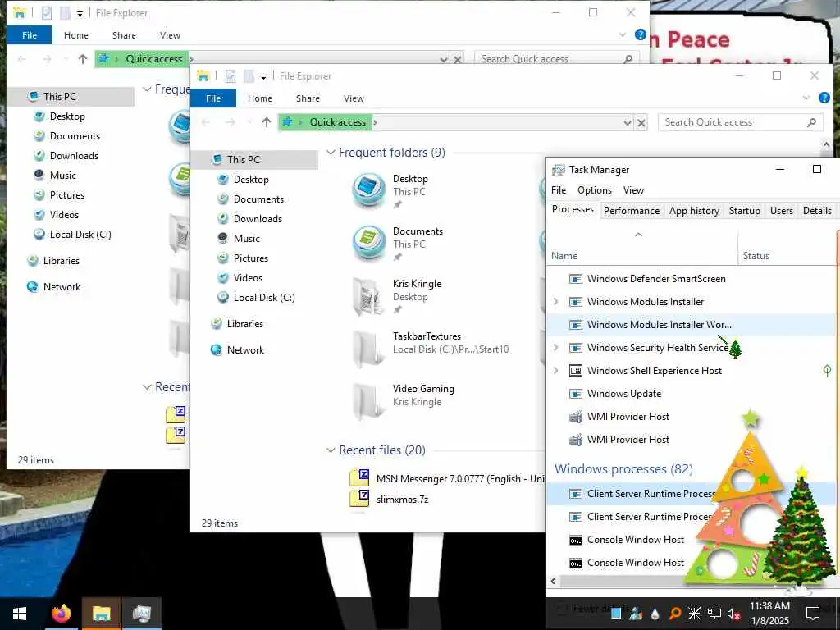Image resolution: width=840 pixels, height=630 pixels.
Task: Open the File tab in front File Explorer
Action: click(x=213, y=98)
